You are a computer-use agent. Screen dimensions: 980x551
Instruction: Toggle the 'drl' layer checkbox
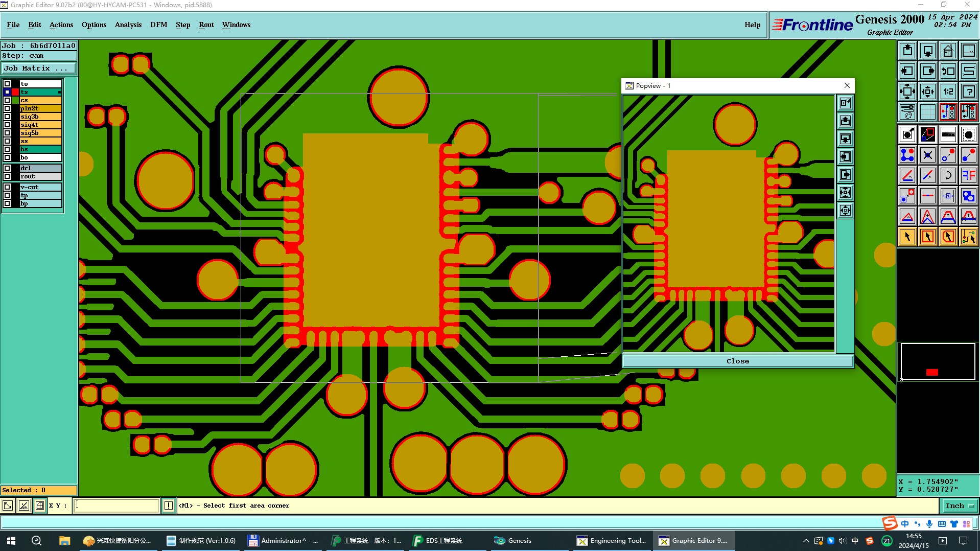pos(7,168)
